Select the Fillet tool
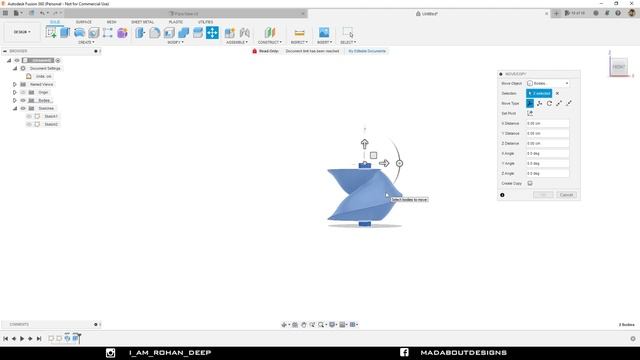 155,33
